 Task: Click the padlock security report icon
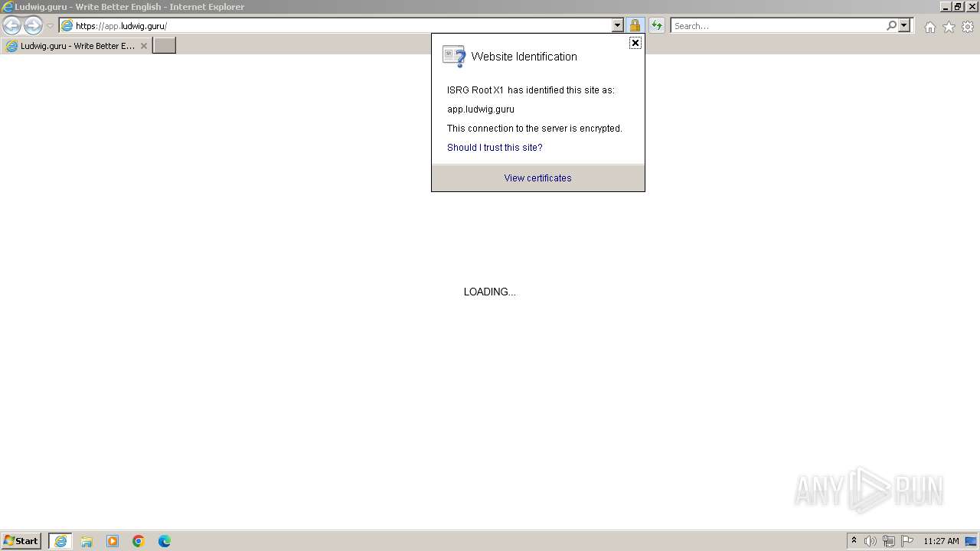pos(635,26)
